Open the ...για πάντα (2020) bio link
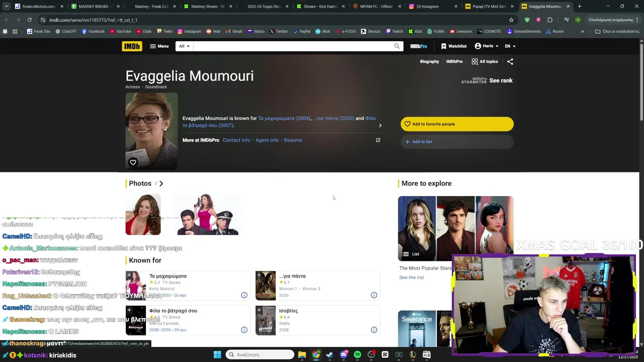 (334, 118)
